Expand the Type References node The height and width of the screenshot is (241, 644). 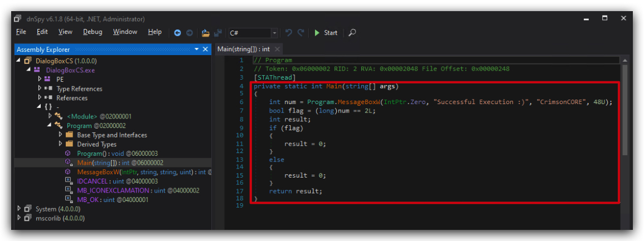click(40, 88)
